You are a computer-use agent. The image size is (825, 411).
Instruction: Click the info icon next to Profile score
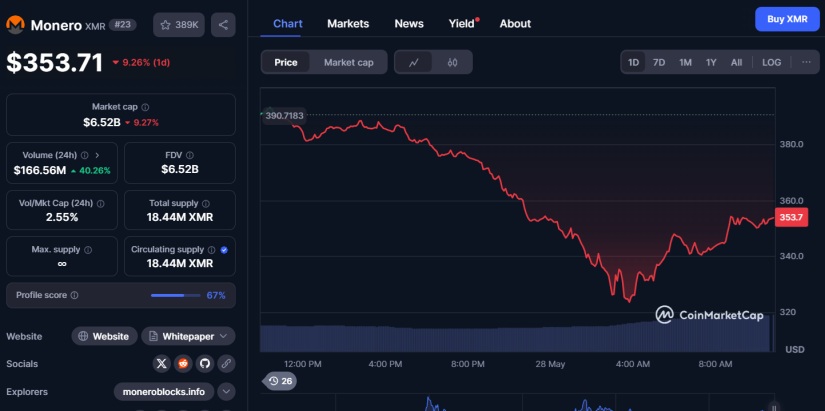(74, 296)
